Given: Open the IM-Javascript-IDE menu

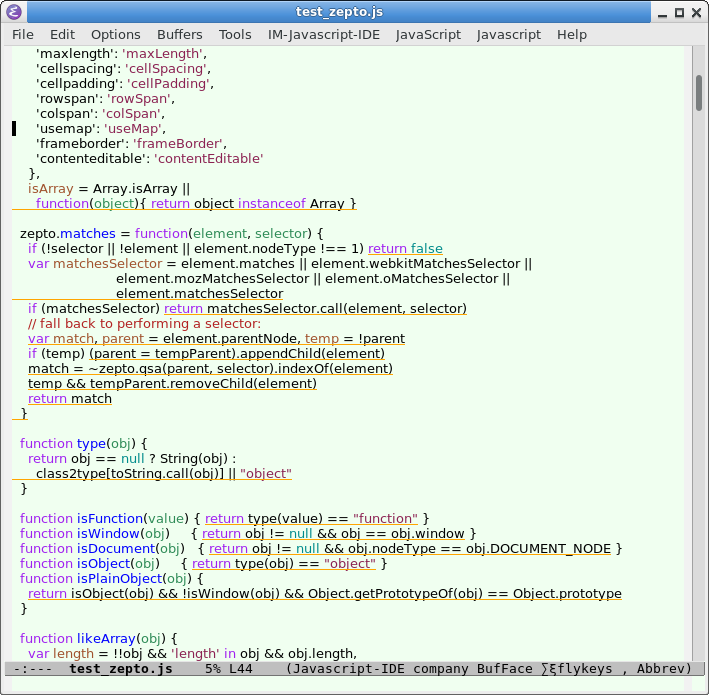Looking at the screenshot, I should click(x=324, y=35).
